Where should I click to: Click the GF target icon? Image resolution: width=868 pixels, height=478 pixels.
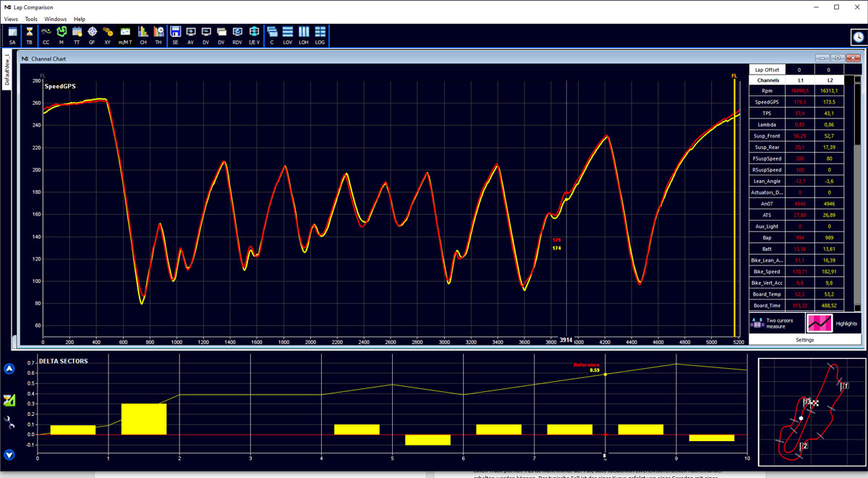click(92, 35)
